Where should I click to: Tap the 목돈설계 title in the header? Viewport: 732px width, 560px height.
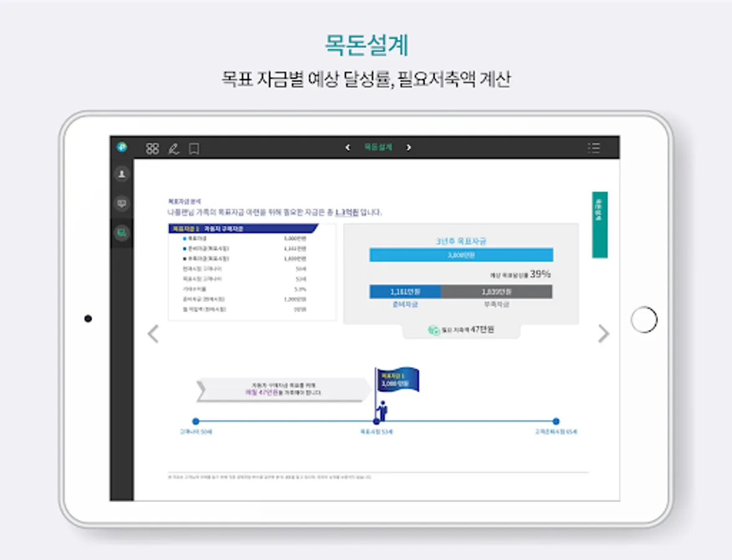pyautogui.click(x=378, y=147)
